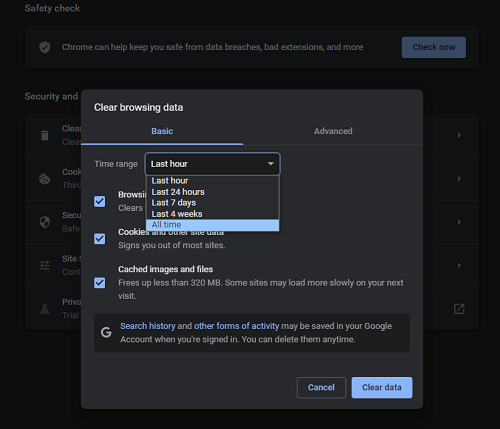Click the Time range label
The width and height of the screenshot is (500, 429).
pos(116,164)
